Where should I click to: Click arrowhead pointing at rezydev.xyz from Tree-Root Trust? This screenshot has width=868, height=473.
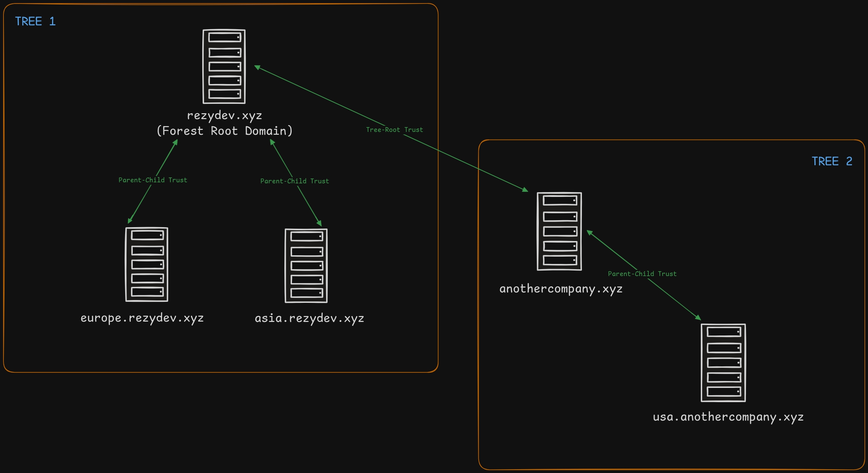(257, 67)
